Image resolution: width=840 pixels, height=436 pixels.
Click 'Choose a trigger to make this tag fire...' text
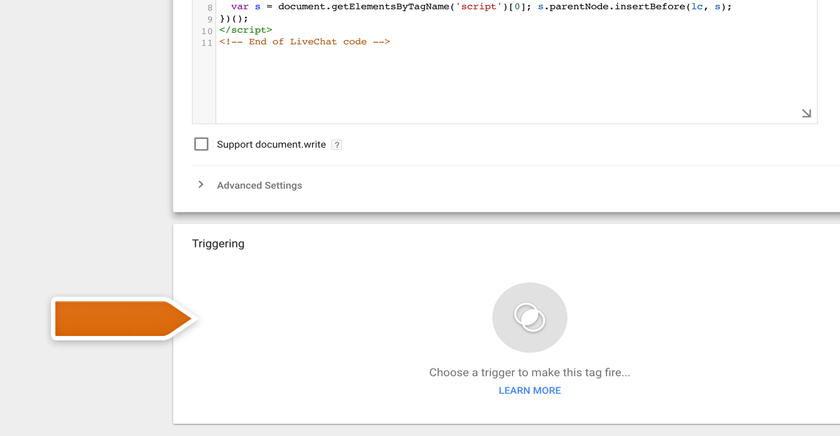[530, 372]
